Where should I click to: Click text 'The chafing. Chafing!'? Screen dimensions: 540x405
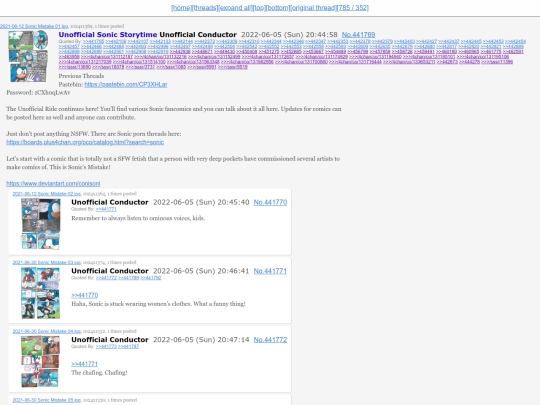click(x=99, y=373)
